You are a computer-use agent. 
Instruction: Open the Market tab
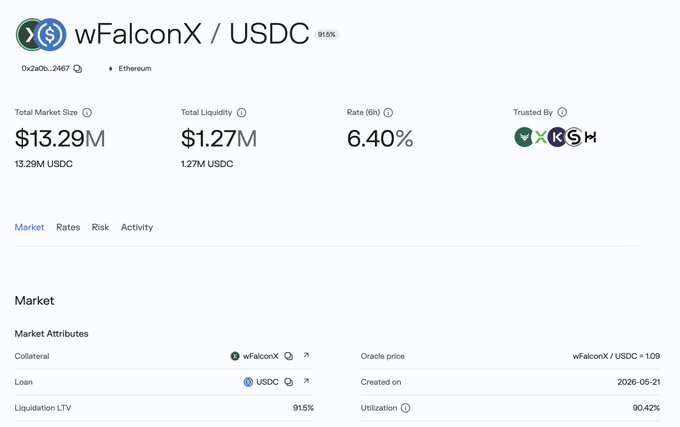click(29, 227)
